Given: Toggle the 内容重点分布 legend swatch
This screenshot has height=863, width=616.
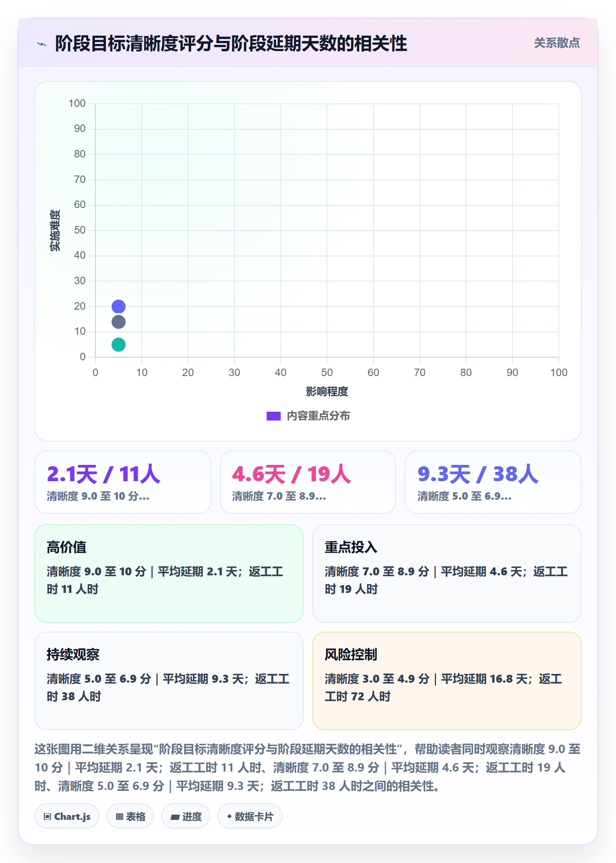Looking at the screenshot, I should click(x=274, y=416).
